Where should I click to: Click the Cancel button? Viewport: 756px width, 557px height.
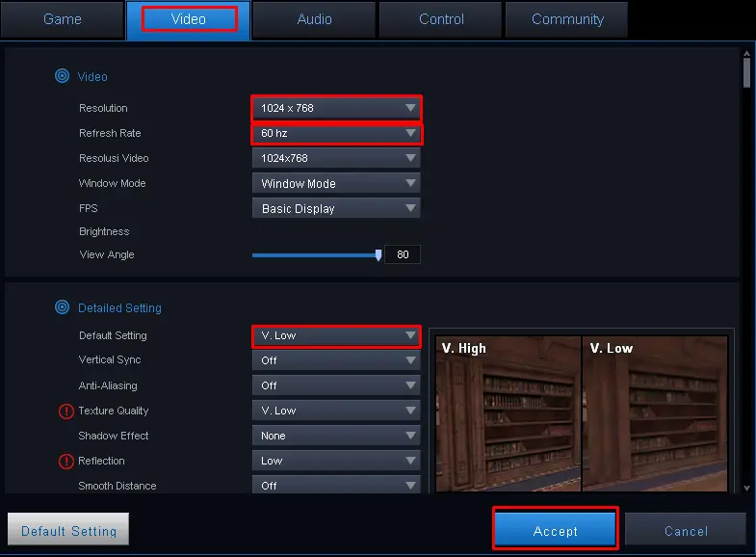(686, 530)
